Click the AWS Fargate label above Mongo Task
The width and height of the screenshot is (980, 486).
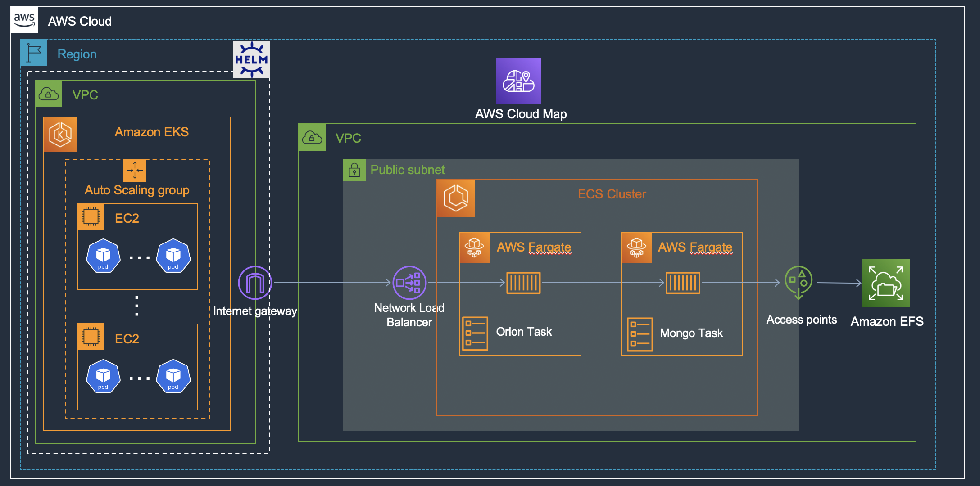[x=695, y=247]
